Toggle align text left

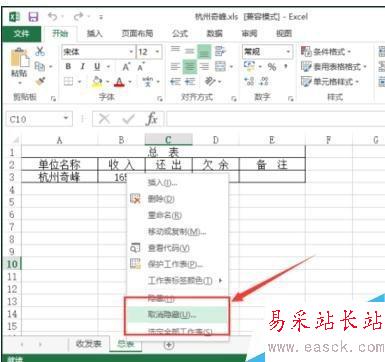coord(175,66)
